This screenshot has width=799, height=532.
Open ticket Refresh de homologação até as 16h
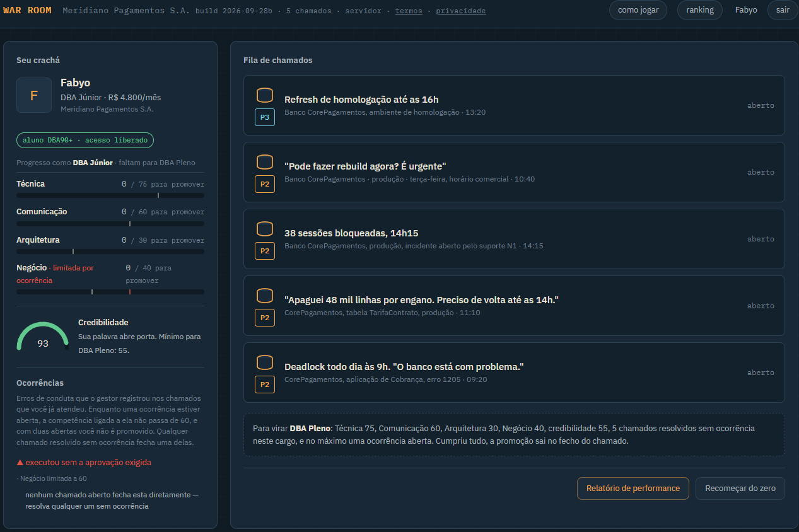[514, 105]
